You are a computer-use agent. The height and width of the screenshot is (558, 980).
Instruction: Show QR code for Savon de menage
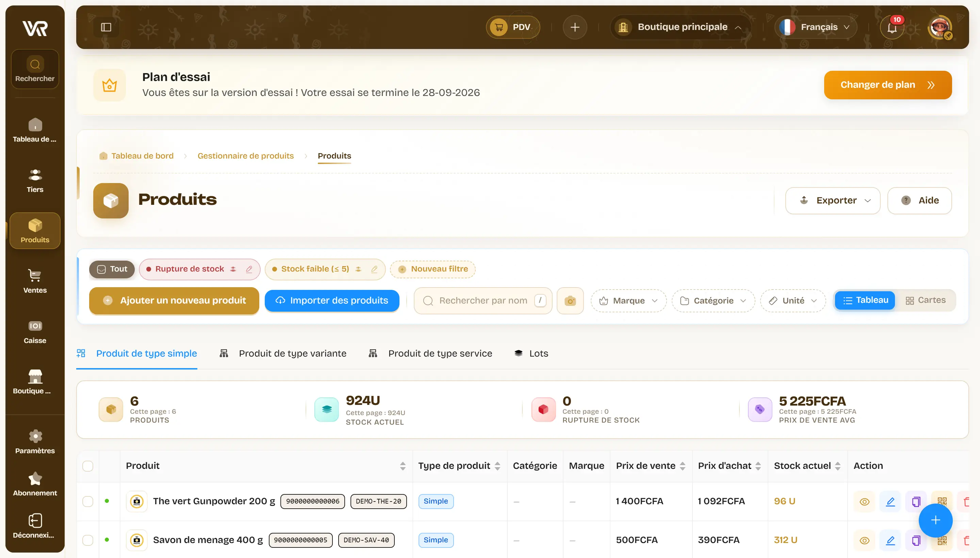point(942,540)
